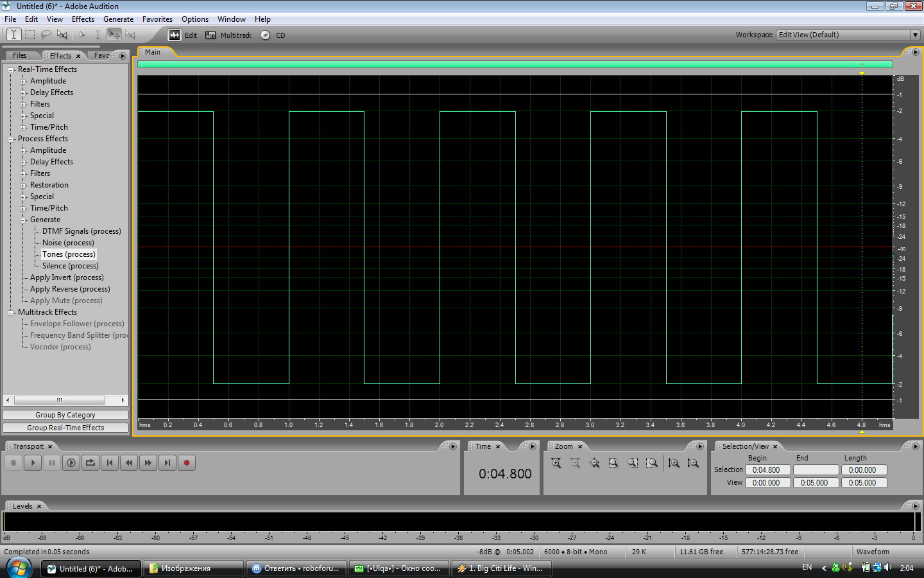Screen dimensions: 924x578
Task: Collapse the Generate tree node
Action: (x=23, y=220)
